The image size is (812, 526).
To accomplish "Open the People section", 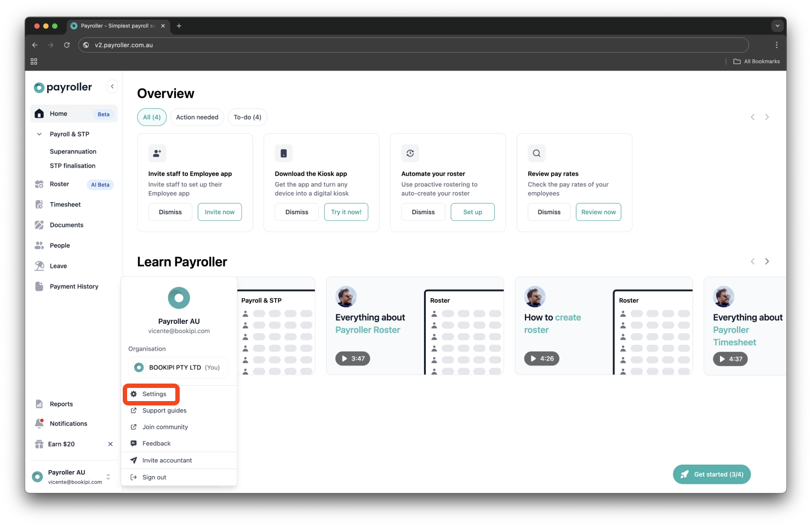I will [x=59, y=245].
